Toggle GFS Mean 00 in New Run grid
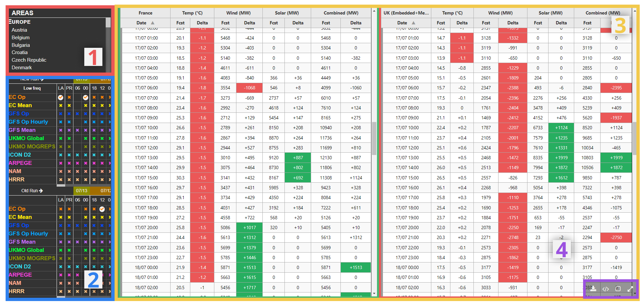644x305 pixels. tap(86, 130)
